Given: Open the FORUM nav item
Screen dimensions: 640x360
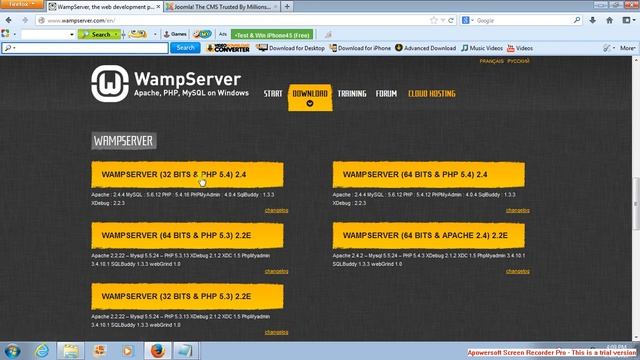Looking at the screenshot, I should pos(386,93).
